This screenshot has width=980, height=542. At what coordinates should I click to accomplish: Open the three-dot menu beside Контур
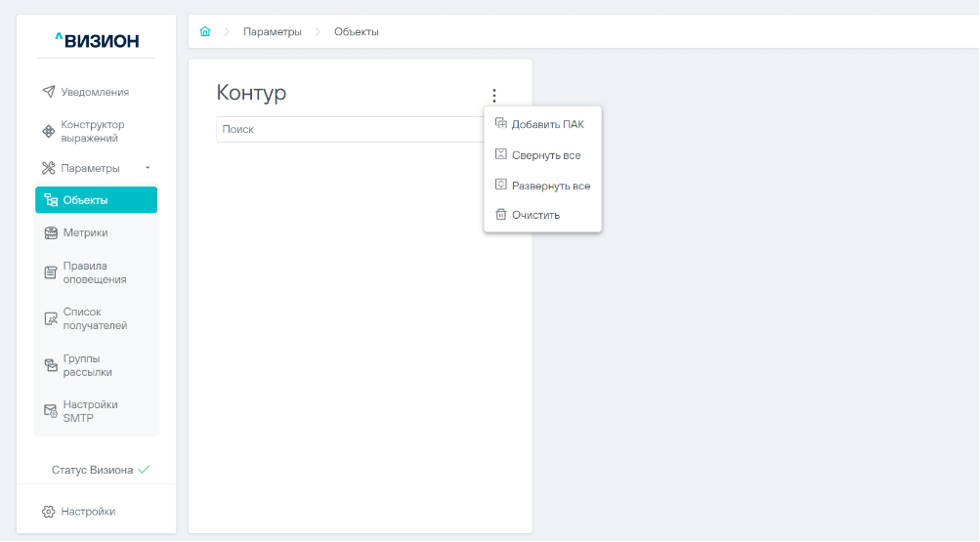coord(494,96)
